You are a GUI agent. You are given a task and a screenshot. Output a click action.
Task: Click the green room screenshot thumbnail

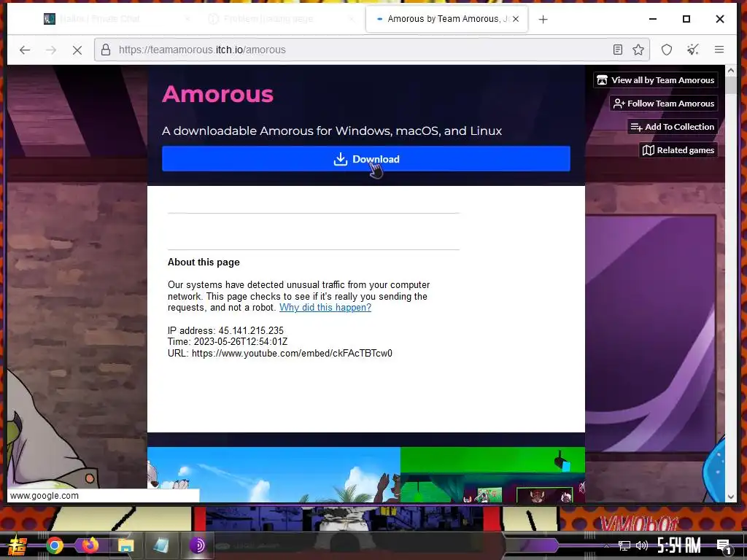[x=492, y=474]
